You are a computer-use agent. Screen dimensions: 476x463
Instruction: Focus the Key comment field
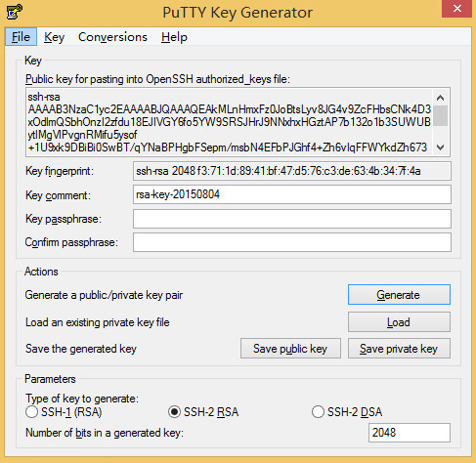292,194
